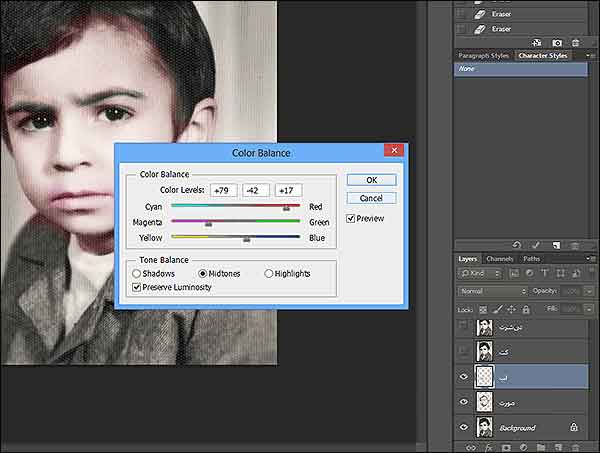Click the Magenta-Green slider handle
This screenshot has height=453, width=600.
click(208, 224)
